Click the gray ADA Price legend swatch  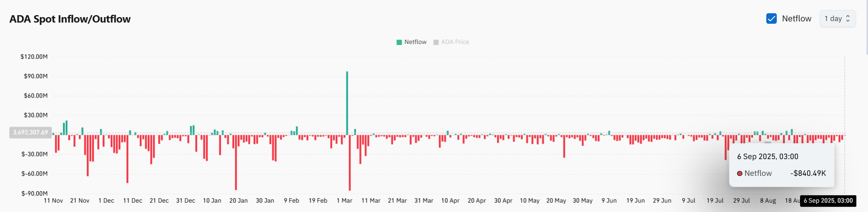[436, 42]
